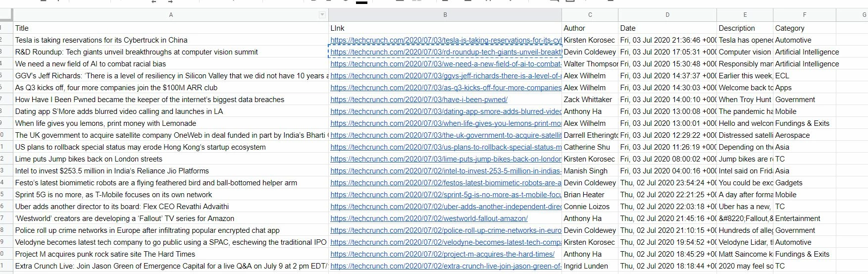Open the when-life-gives-you-lemons link
Image resolution: width=868 pixels, height=274 pixels.
tap(446, 123)
